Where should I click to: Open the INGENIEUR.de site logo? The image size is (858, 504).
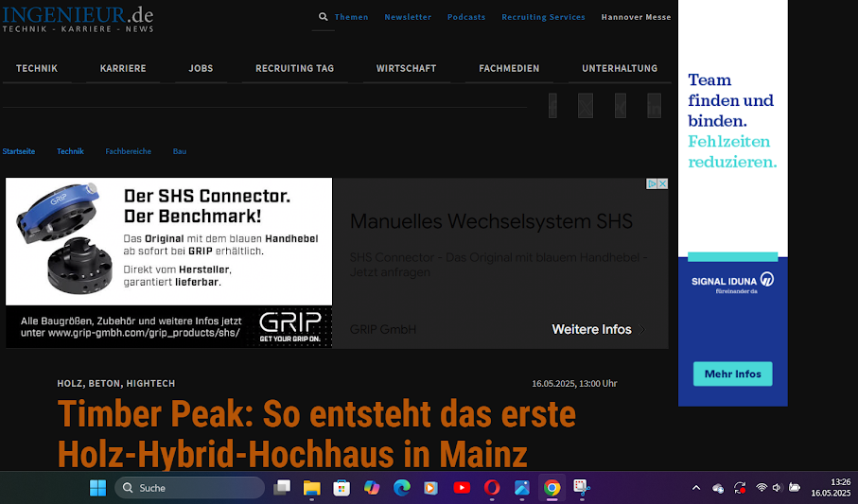pos(78,19)
